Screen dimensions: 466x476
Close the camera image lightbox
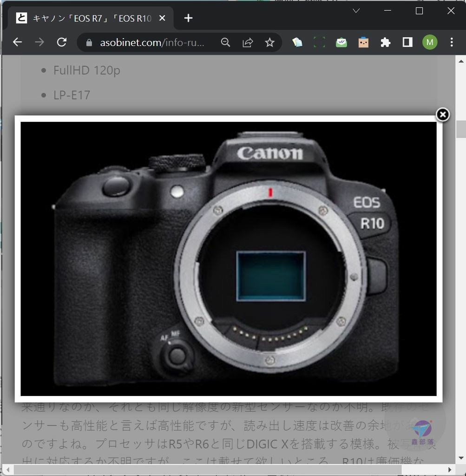[443, 115]
